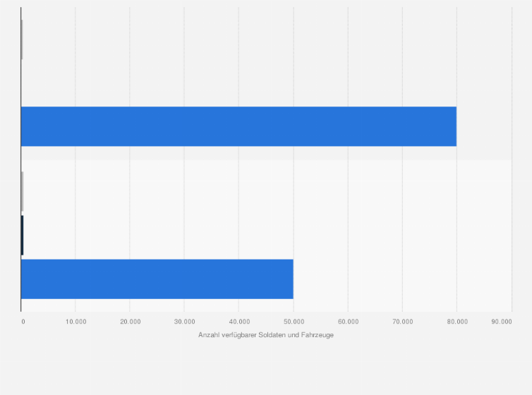The width and height of the screenshot is (532, 395).
Task: Click the 40.000 axis tick label
Action: (x=239, y=322)
